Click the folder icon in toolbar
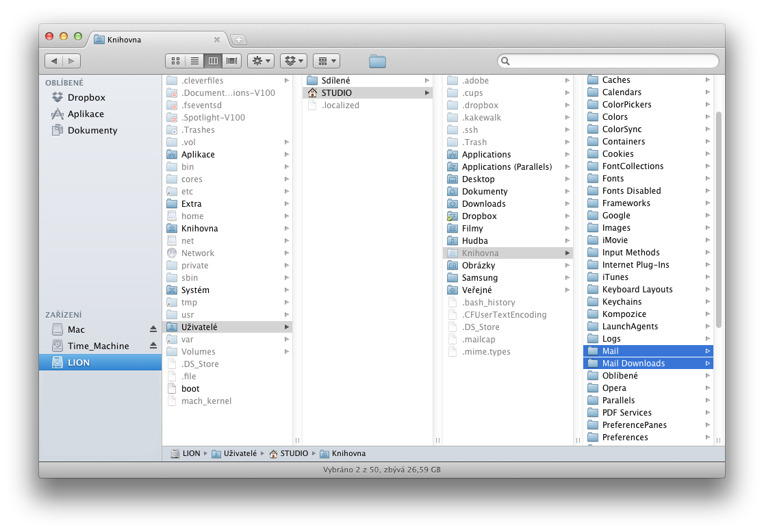764x532 pixels. point(377,62)
